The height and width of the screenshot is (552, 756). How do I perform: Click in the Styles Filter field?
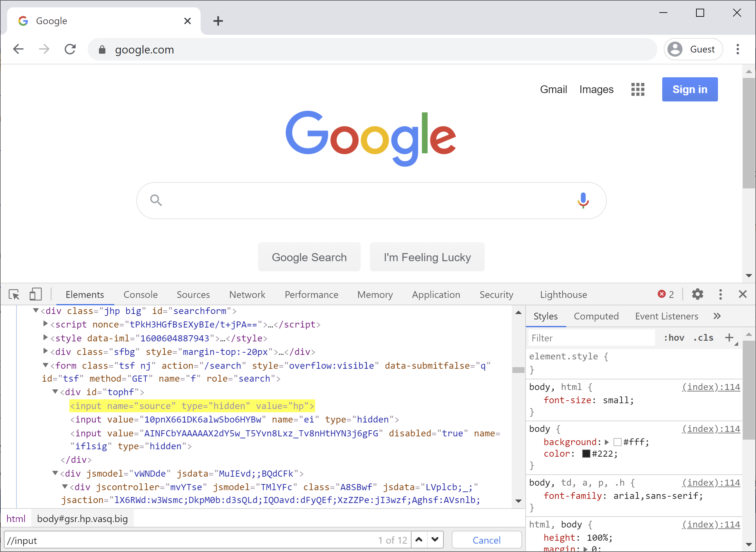[x=591, y=338]
